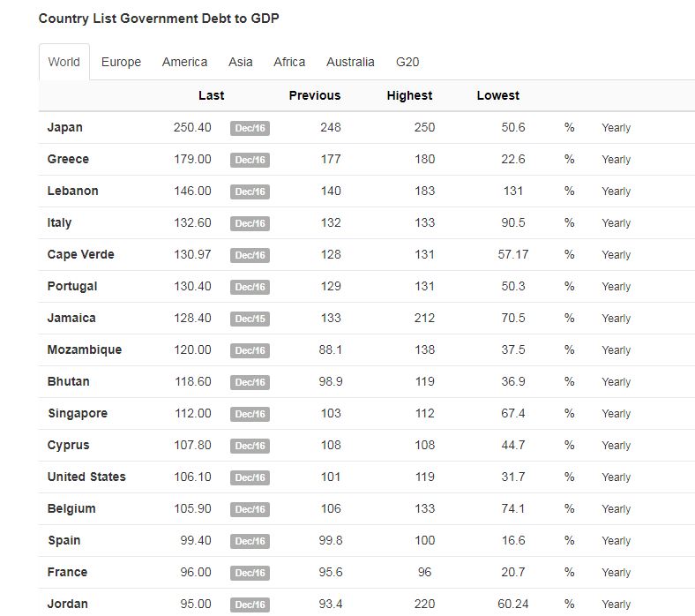Image resolution: width=695 pixels, height=616 pixels.
Task: Follow the Lebanon link
Action: point(73,191)
